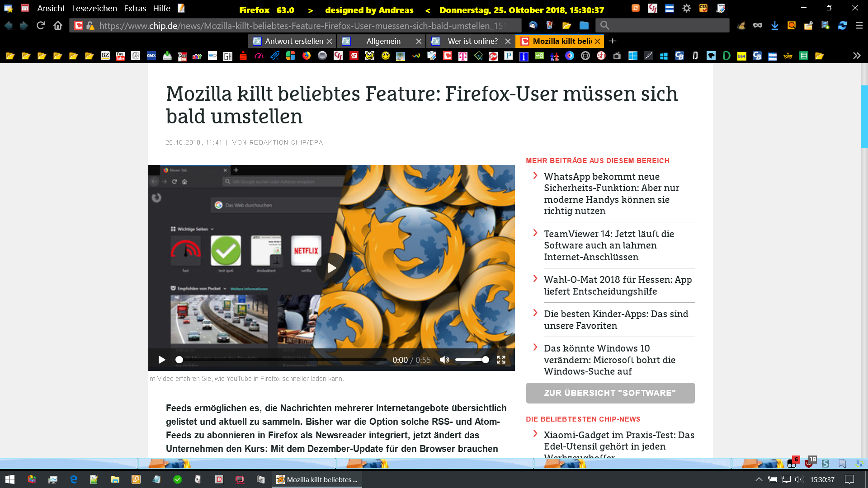Viewport: 868px width, 488px height.
Task: Click the reload page button
Action: click(x=41, y=26)
